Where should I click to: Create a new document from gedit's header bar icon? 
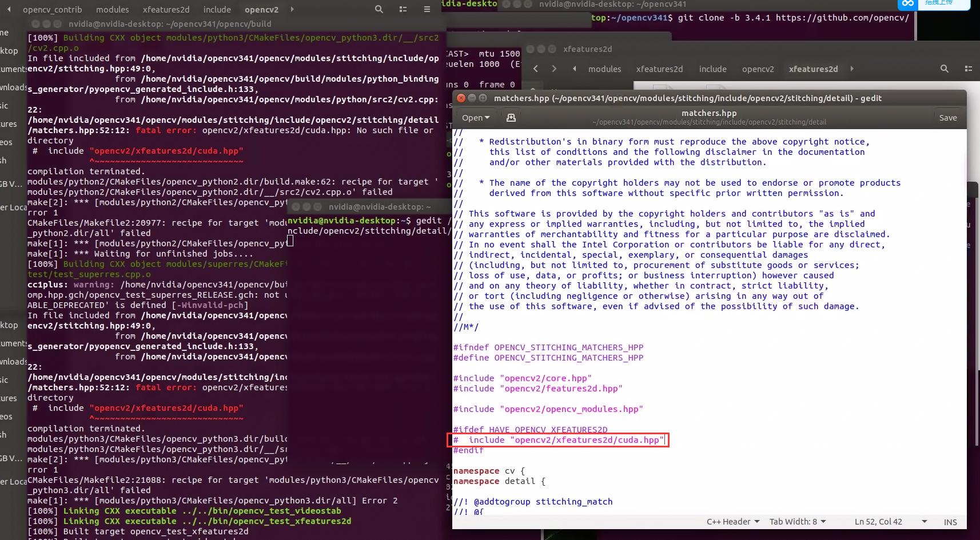click(x=511, y=117)
